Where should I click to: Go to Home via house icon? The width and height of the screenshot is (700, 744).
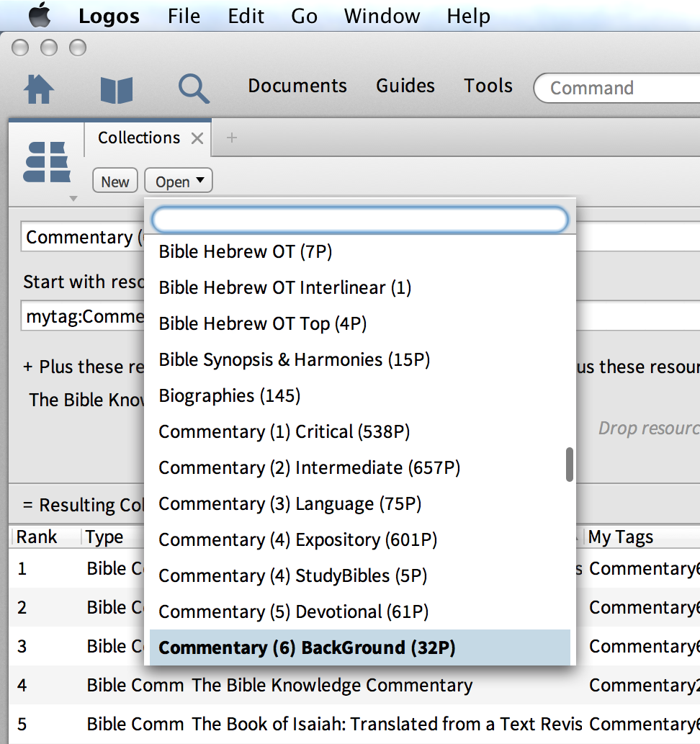pos(38,89)
